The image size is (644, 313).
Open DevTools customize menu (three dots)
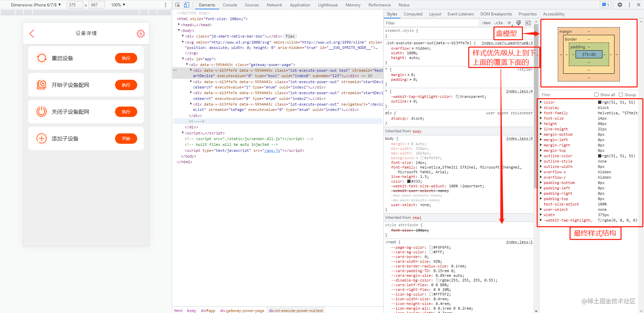(629, 5)
